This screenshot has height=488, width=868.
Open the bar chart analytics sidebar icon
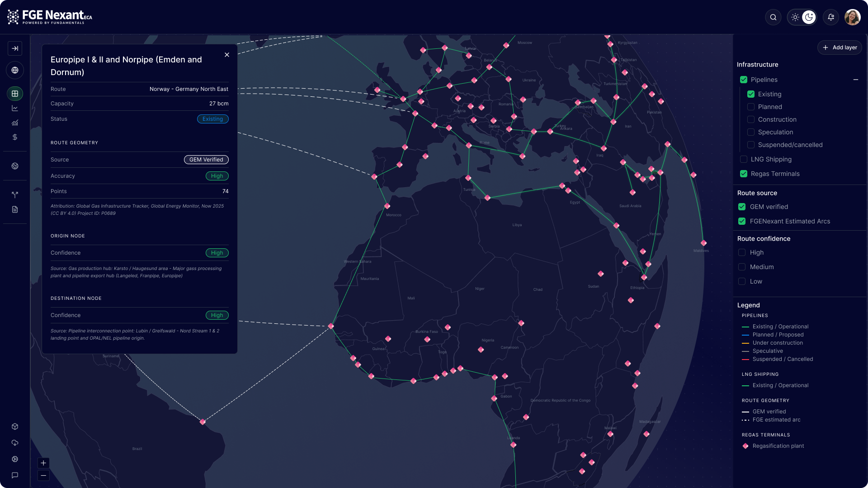15,123
